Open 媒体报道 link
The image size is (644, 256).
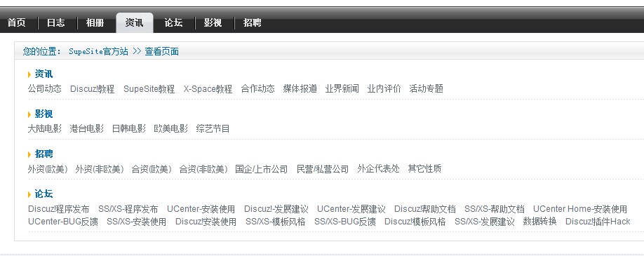click(x=300, y=88)
